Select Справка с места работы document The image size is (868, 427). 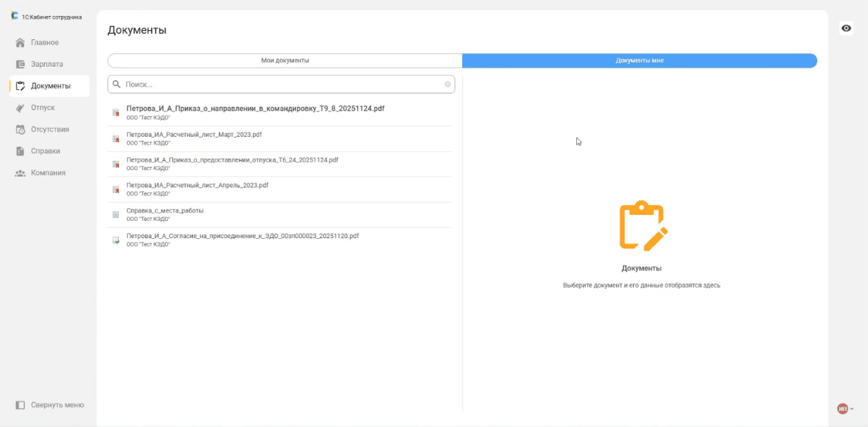click(x=165, y=211)
